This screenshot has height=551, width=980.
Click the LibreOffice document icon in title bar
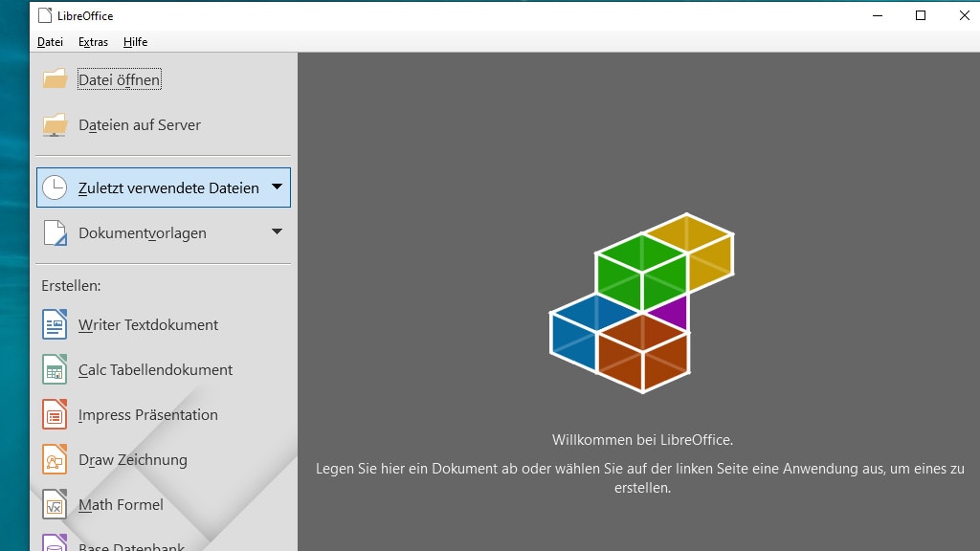coord(44,15)
